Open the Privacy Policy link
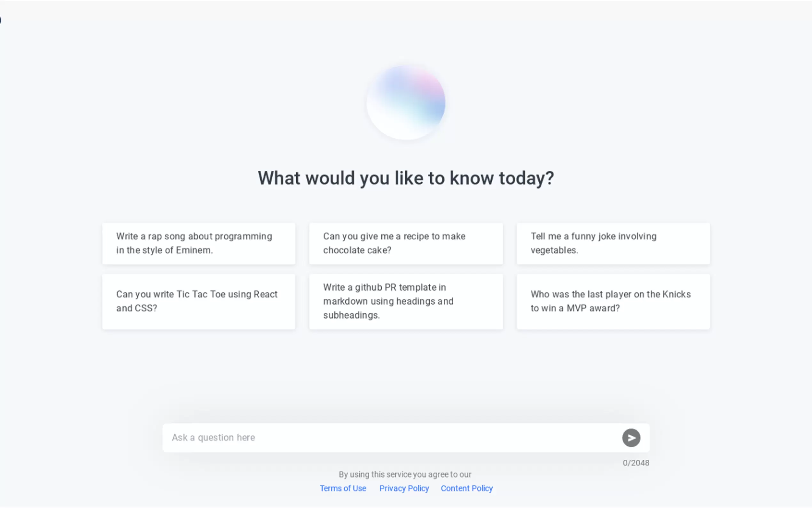812x508 pixels. point(404,488)
